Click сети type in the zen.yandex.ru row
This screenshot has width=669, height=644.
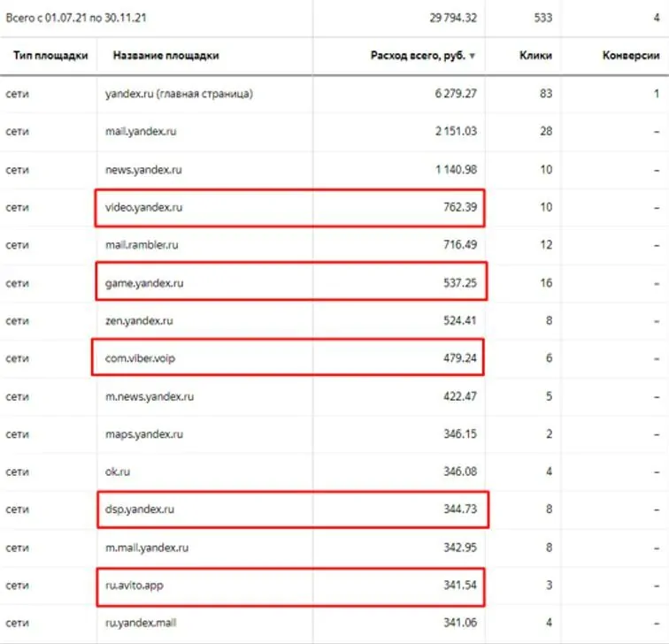click(18, 321)
